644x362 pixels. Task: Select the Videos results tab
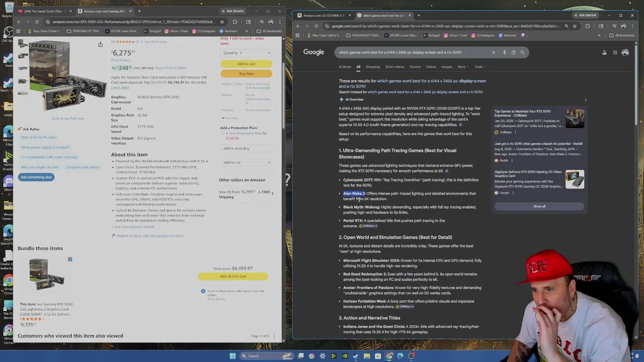pyautogui.click(x=431, y=67)
